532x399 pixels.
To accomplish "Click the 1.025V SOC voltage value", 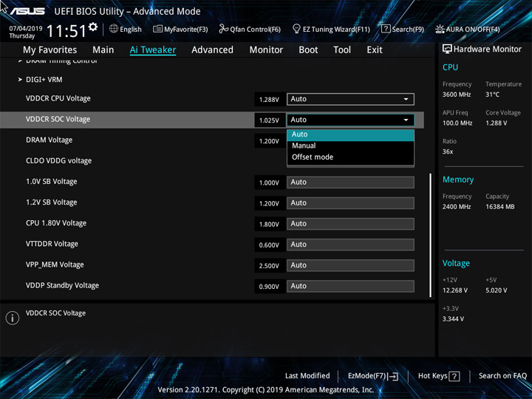I will pyautogui.click(x=270, y=120).
